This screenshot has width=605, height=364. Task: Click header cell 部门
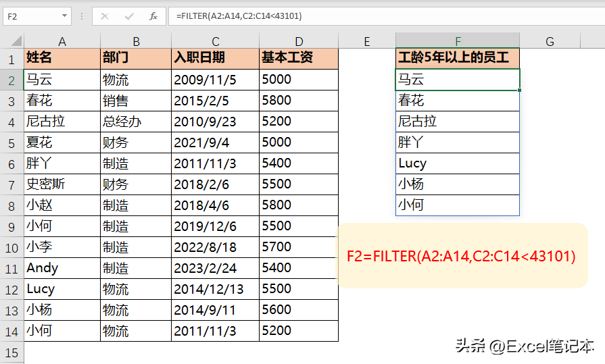pos(136,59)
